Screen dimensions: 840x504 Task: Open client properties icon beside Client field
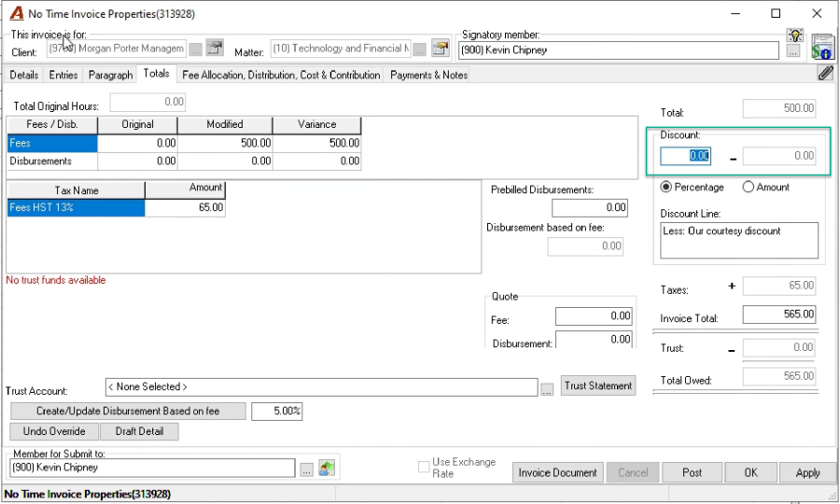coord(215,48)
